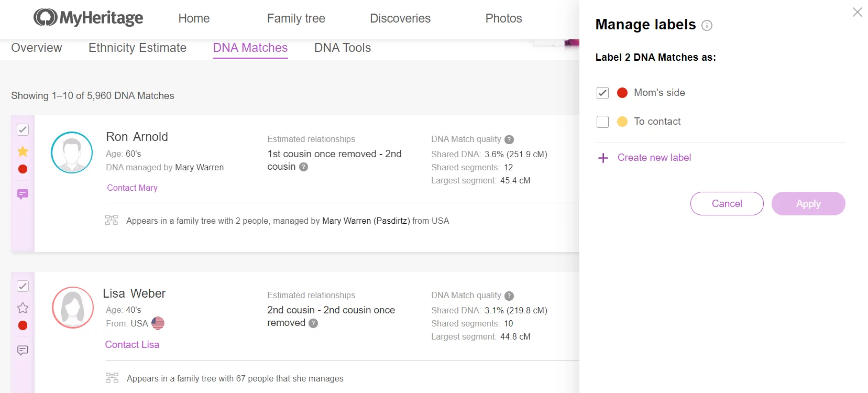This screenshot has width=868, height=393.
Task: Click the MyHeritage logo
Action: pyautogui.click(x=88, y=18)
